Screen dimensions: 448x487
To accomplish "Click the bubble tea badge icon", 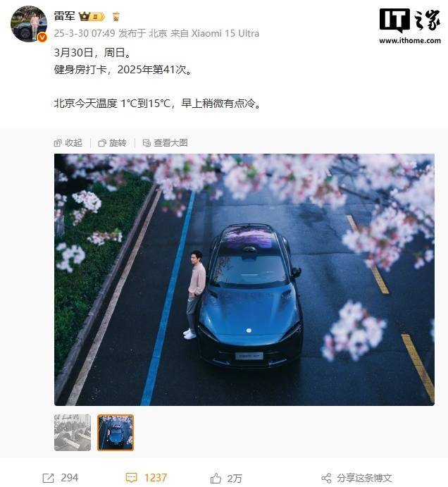I will [x=116, y=16].
